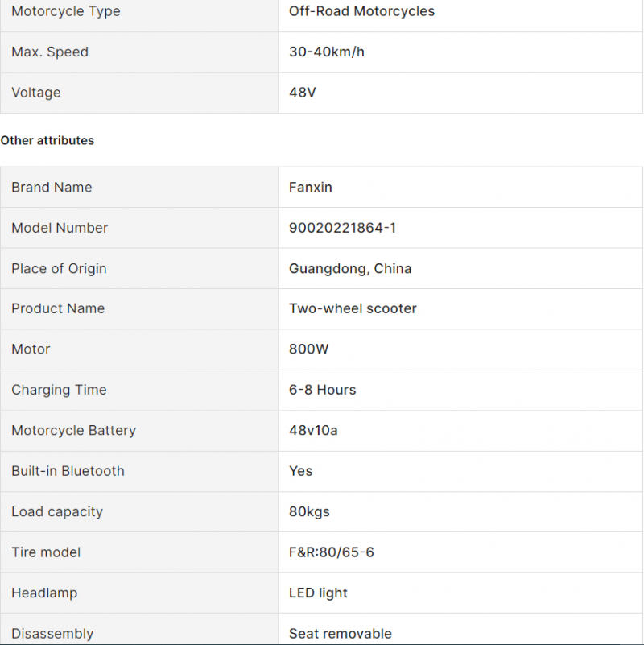Select the F&R:80/65-6 tire model value

(x=332, y=552)
